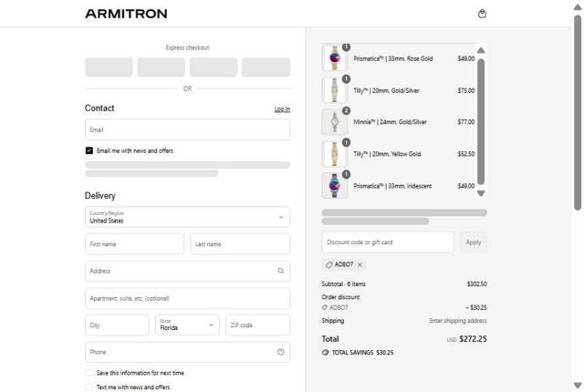The image size is (584, 392).
Task: Click the order discount -$30.25 amount
Action: tap(476, 307)
